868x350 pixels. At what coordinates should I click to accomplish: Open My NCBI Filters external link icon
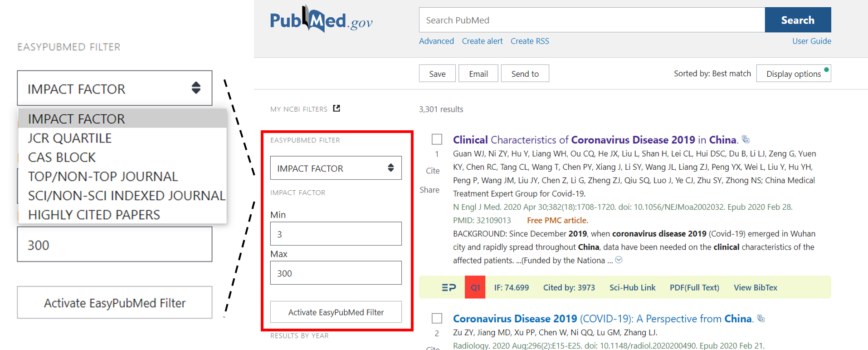pos(336,108)
